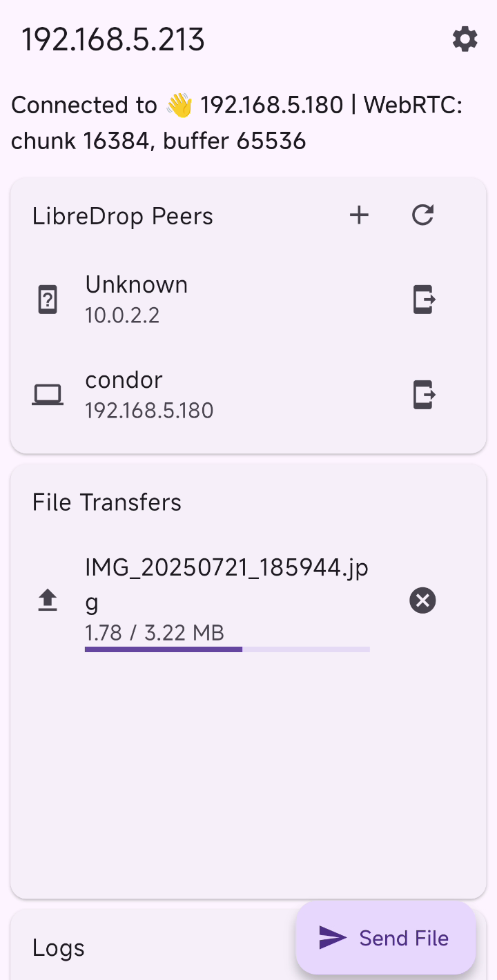Click the upload arrow icon
The width and height of the screenshot is (497, 980).
click(x=47, y=600)
